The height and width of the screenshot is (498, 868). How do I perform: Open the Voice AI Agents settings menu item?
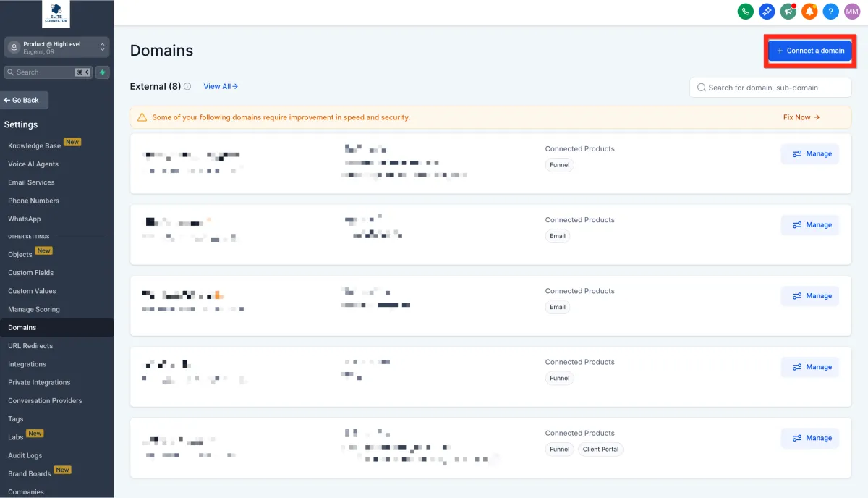point(33,164)
